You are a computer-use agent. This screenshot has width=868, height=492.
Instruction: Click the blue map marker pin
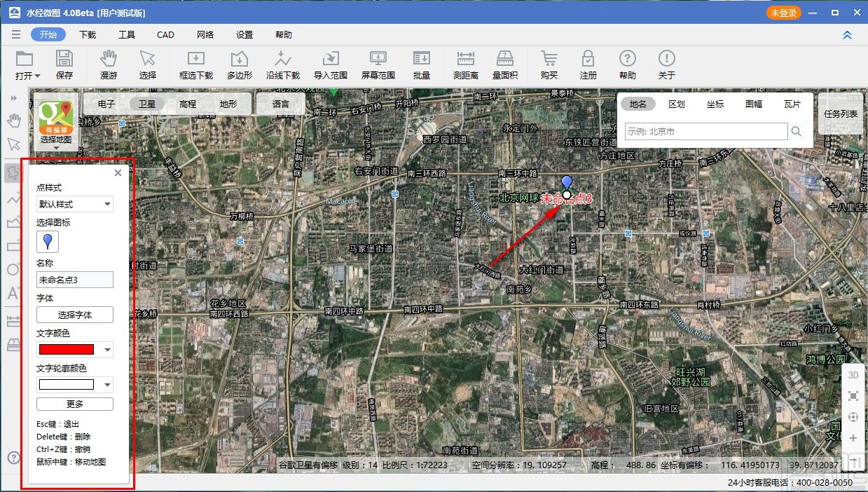[x=567, y=184]
